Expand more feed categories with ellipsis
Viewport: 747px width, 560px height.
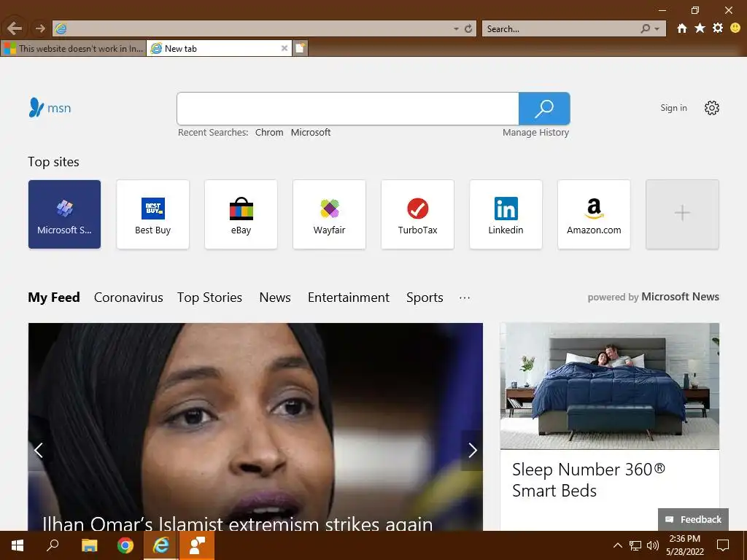[x=465, y=297]
